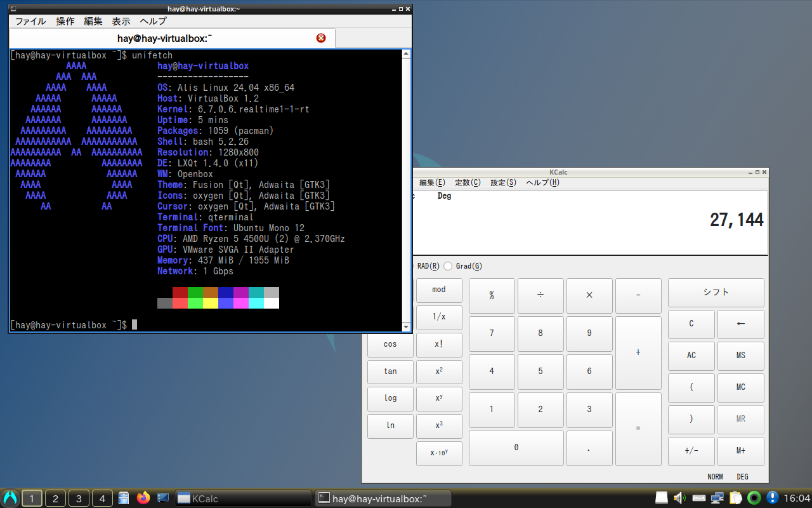Switch to KCalc via taskbar button

(243, 498)
